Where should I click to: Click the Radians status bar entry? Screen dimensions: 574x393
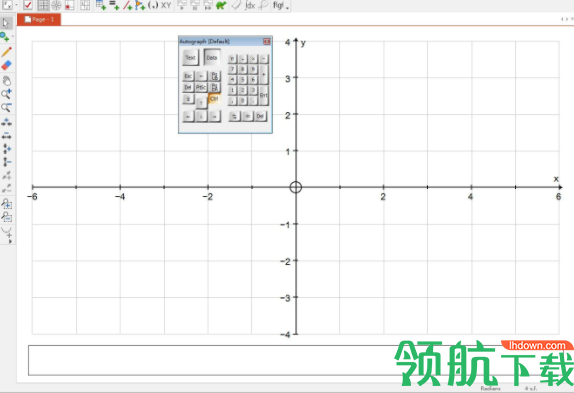pos(490,389)
